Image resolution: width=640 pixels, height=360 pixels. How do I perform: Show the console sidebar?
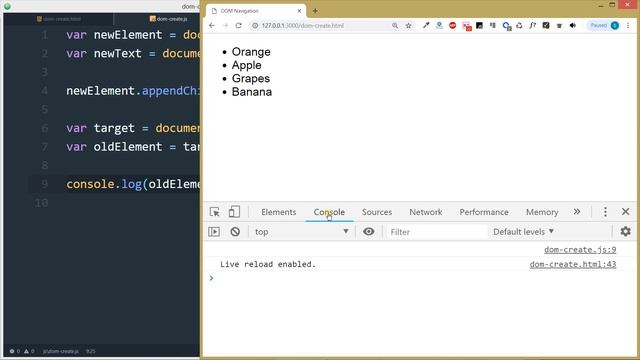[x=214, y=232]
